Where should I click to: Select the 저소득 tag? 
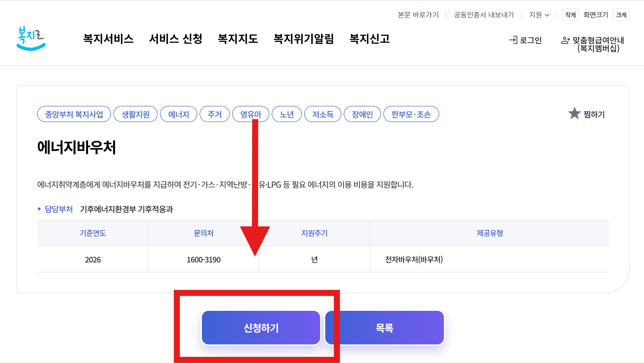[x=323, y=114]
